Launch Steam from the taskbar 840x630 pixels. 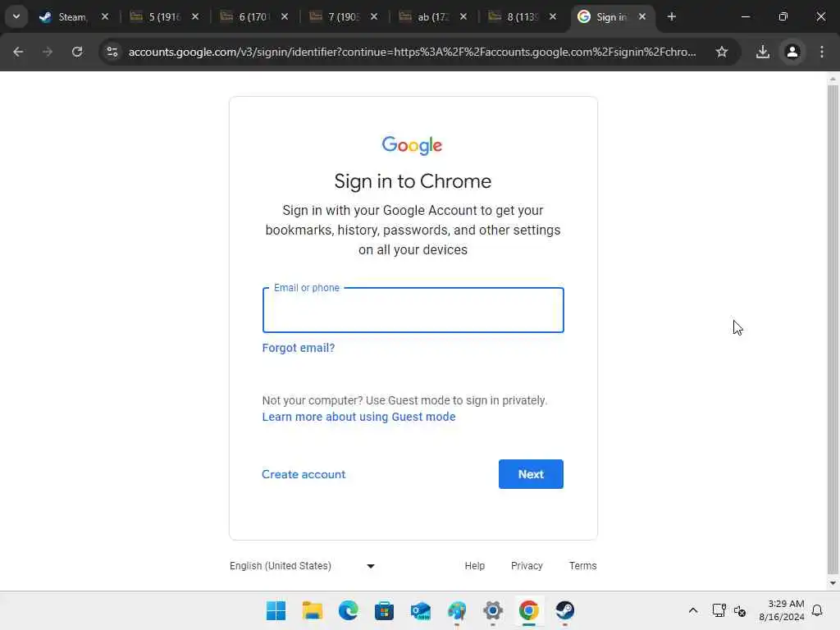[564, 610]
